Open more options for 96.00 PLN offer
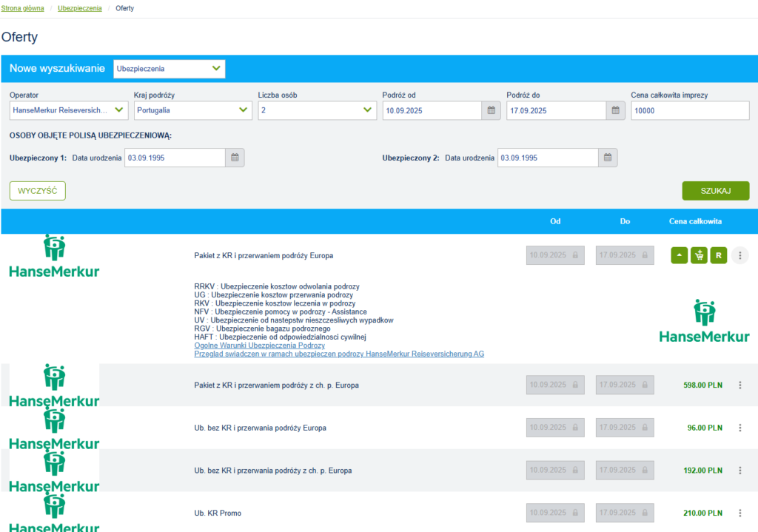 740,428
